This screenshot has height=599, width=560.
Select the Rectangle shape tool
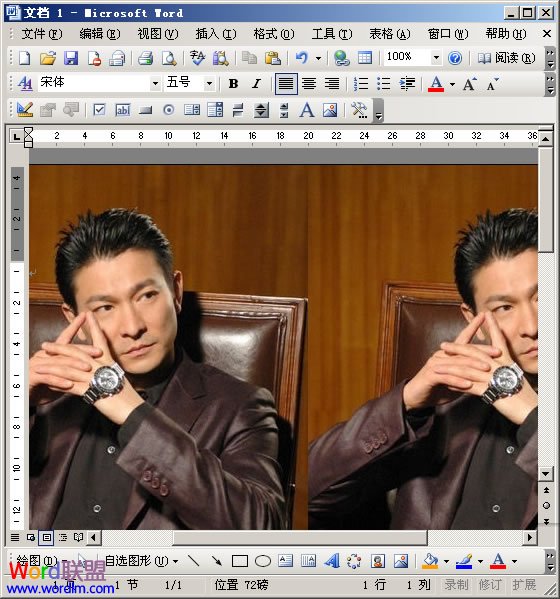[240, 561]
